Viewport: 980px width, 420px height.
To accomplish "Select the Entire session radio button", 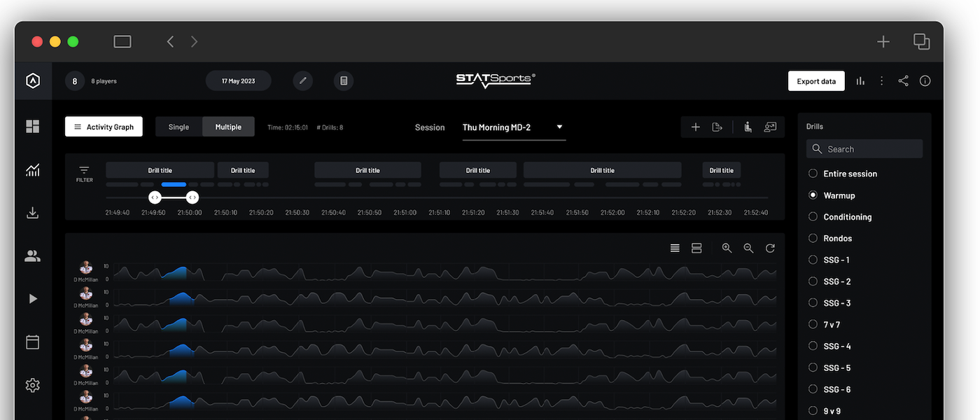I will (813, 174).
